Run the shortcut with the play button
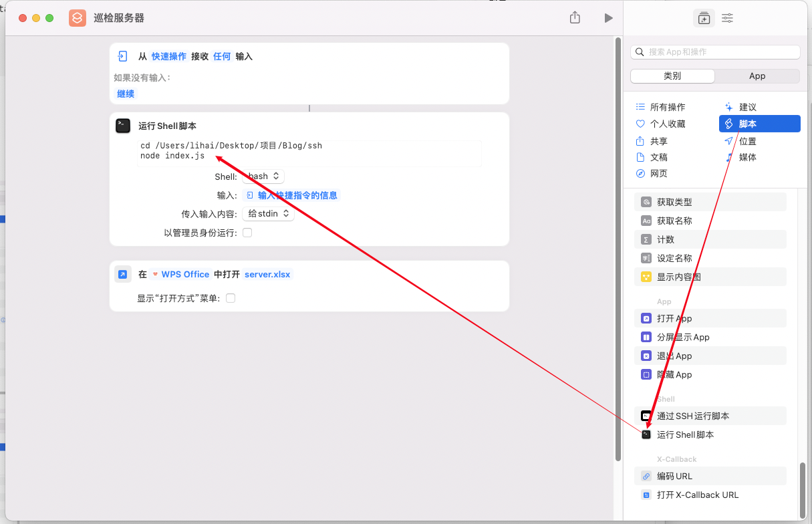The image size is (812, 524). point(608,18)
